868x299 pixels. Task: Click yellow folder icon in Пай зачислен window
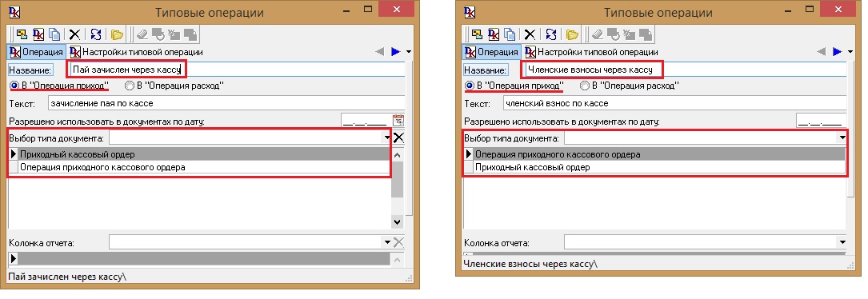[x=117, y=34]
